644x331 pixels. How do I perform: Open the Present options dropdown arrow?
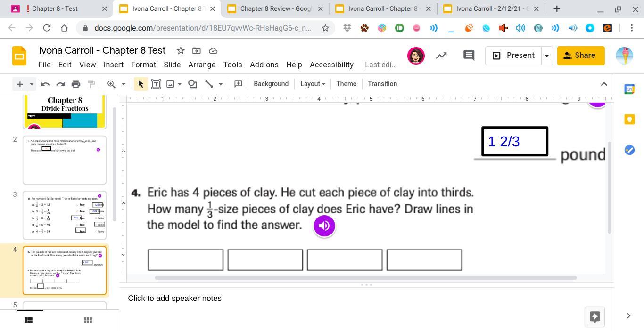point(547,56)
